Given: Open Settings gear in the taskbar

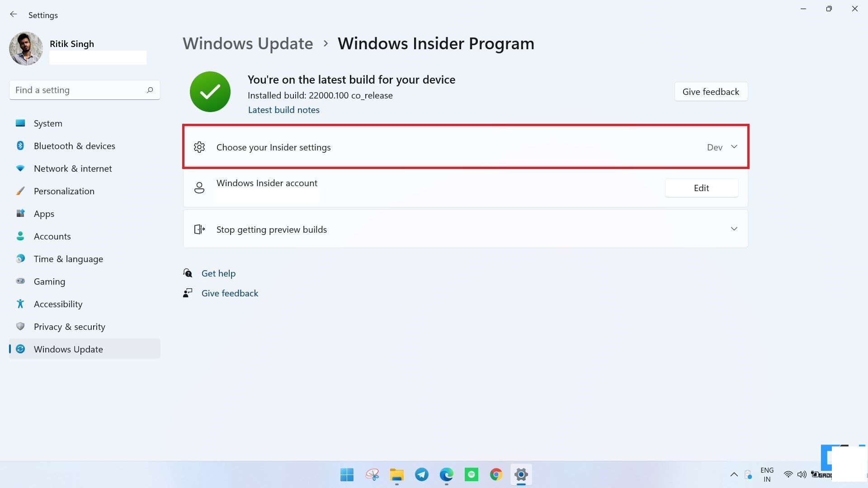Looking at the screenshot, I should 520,474.
